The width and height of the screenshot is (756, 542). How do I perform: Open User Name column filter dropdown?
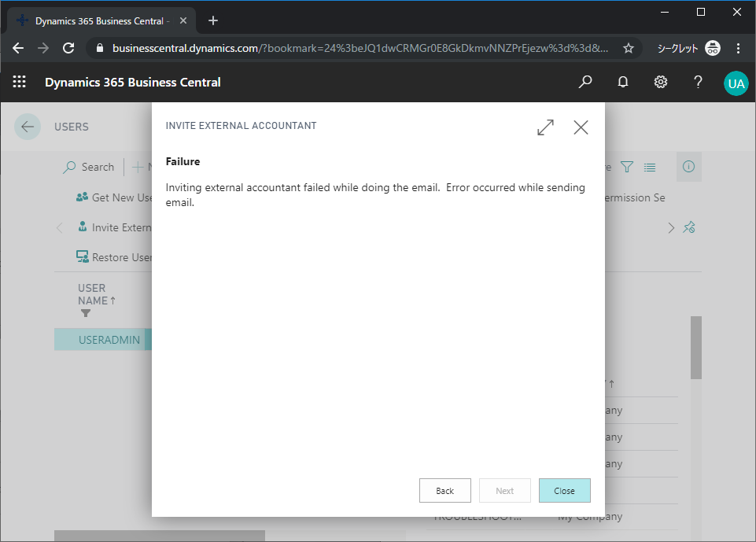click(85, 313)
